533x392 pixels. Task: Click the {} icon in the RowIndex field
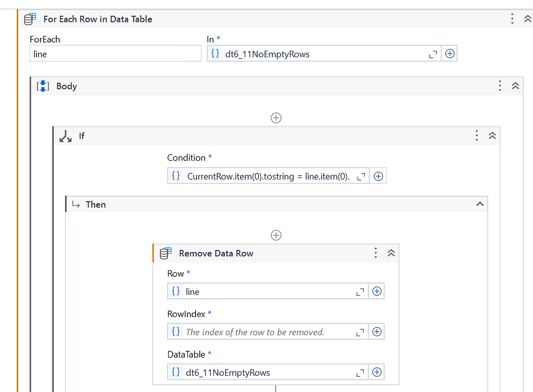(x=175, y=331)
